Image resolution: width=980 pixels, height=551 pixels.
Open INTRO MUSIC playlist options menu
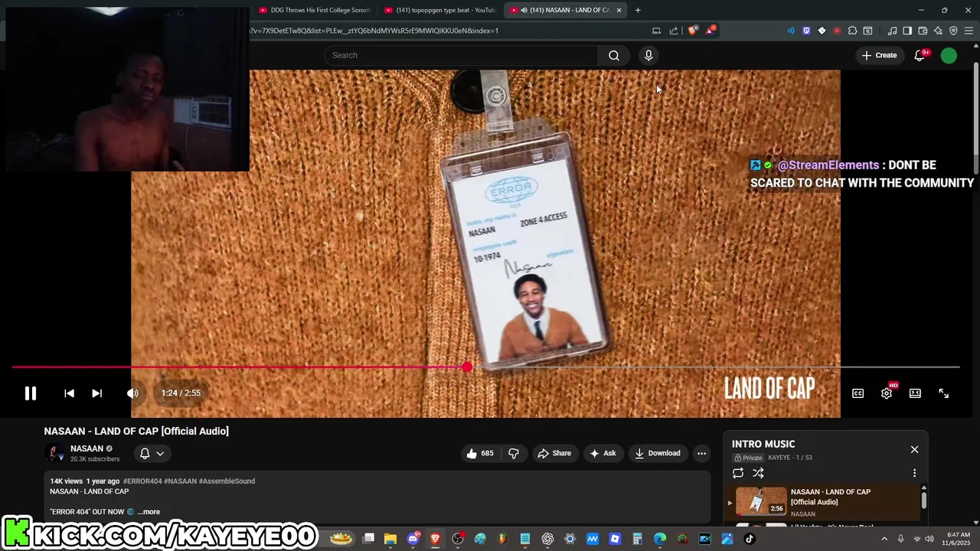(x=914, y=473)
